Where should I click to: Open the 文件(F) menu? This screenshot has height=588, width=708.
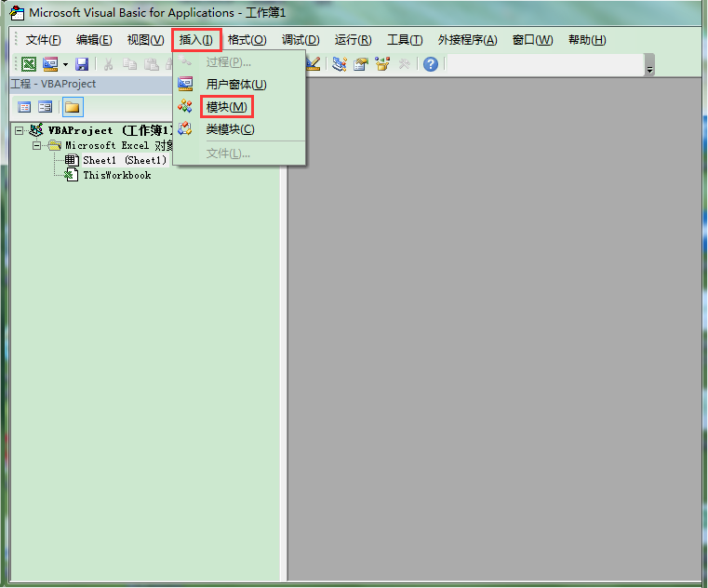click(x=43, y=40)
